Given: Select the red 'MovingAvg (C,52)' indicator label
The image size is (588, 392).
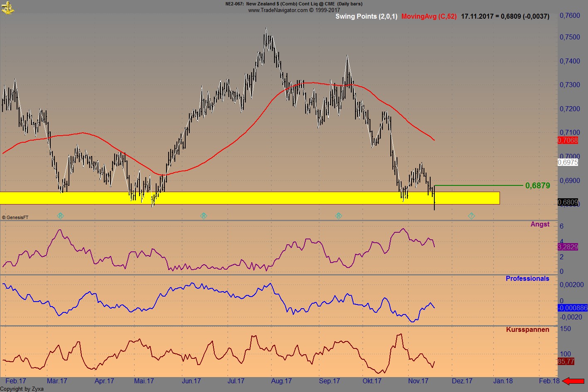Looking at the screenshot, I should pyautogui.click(x=429, y=16).
